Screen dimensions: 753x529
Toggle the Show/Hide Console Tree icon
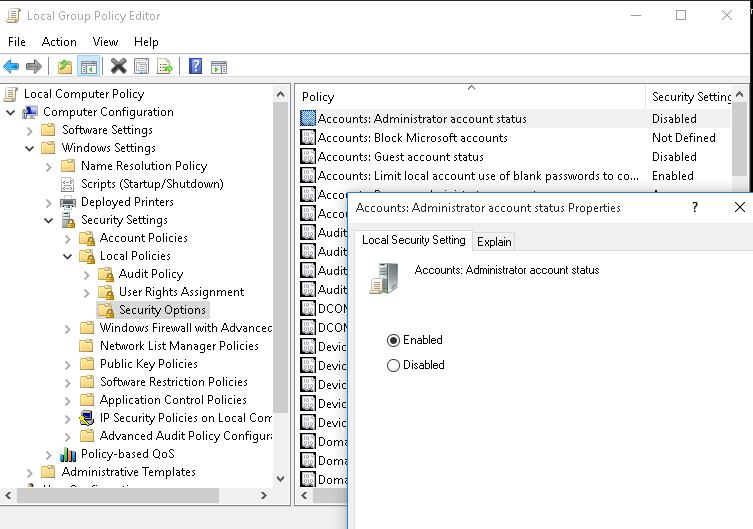[x=88, y=67]
